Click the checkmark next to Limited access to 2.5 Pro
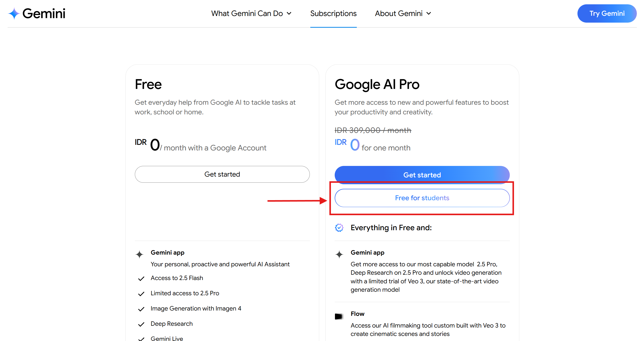644x341 pixels. tap(141, 294)
